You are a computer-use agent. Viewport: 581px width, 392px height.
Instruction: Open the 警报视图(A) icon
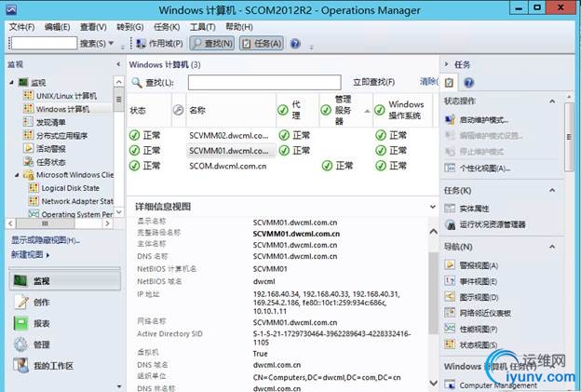pyautogui.click(x=450, y=265)
